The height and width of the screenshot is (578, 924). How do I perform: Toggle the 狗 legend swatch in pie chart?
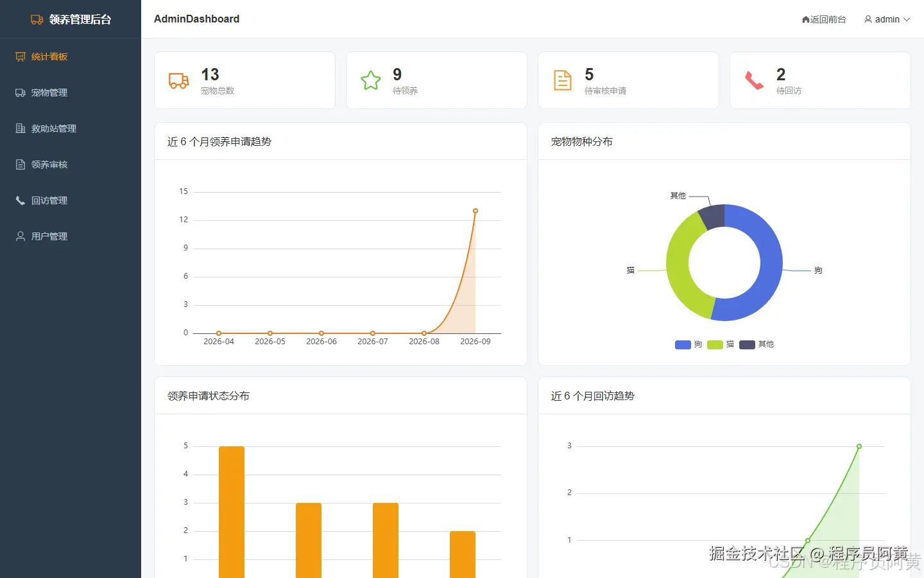click(x=683, y=345)
